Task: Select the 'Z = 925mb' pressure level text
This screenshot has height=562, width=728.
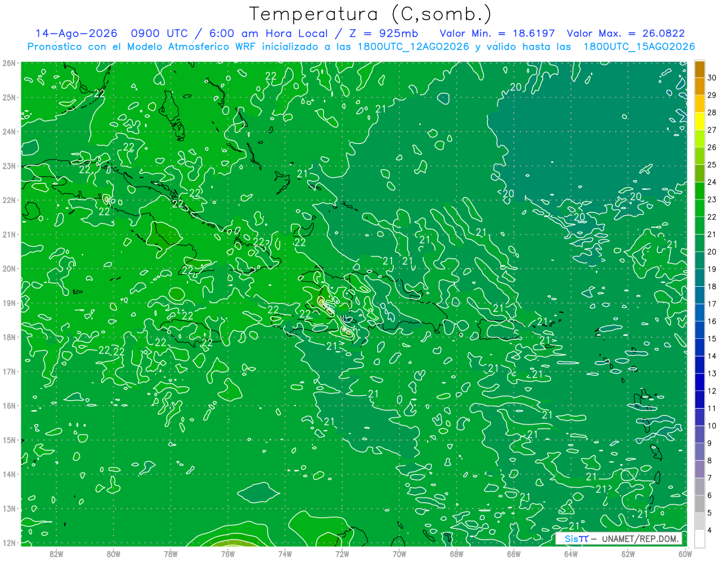Action: [x=385, y=34]
